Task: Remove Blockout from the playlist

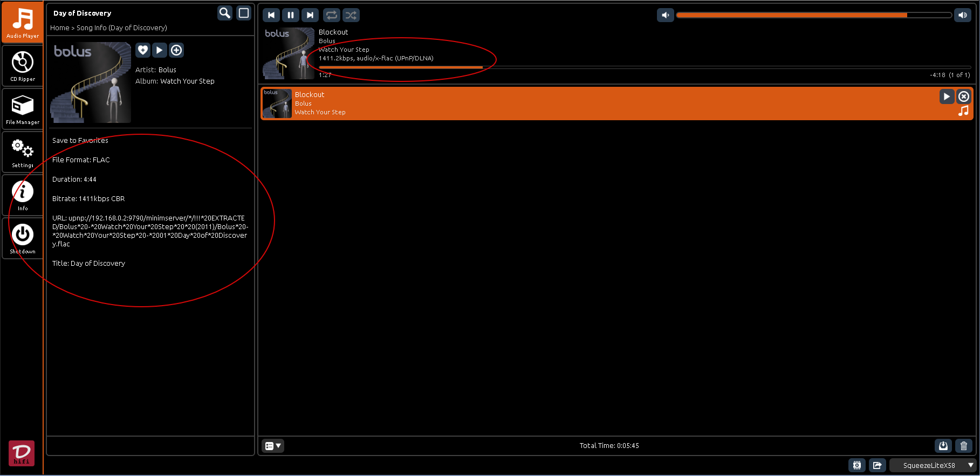Action: 964,96
